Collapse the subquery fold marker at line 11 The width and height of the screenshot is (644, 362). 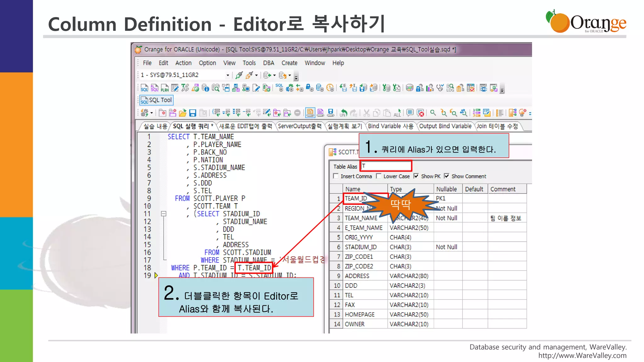point(164,214)
